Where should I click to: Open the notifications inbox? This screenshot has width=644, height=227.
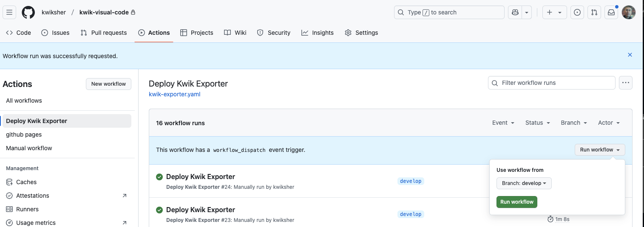pyautogui.click(x=611, y=12)
